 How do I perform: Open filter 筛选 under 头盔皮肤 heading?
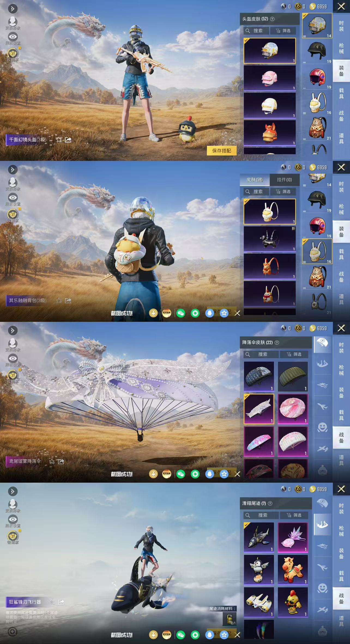pyautogui.click(x=283, y=31)
